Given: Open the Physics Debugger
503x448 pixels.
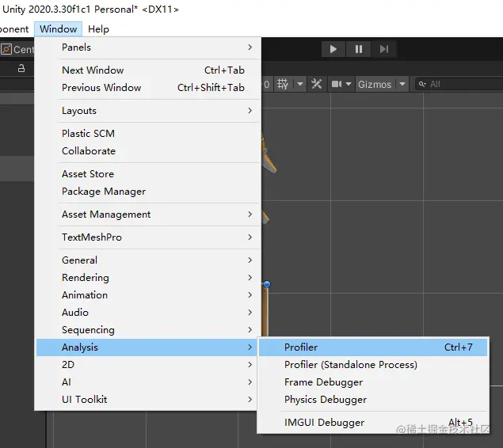Looking at the screenshot, I should (373, 400).
